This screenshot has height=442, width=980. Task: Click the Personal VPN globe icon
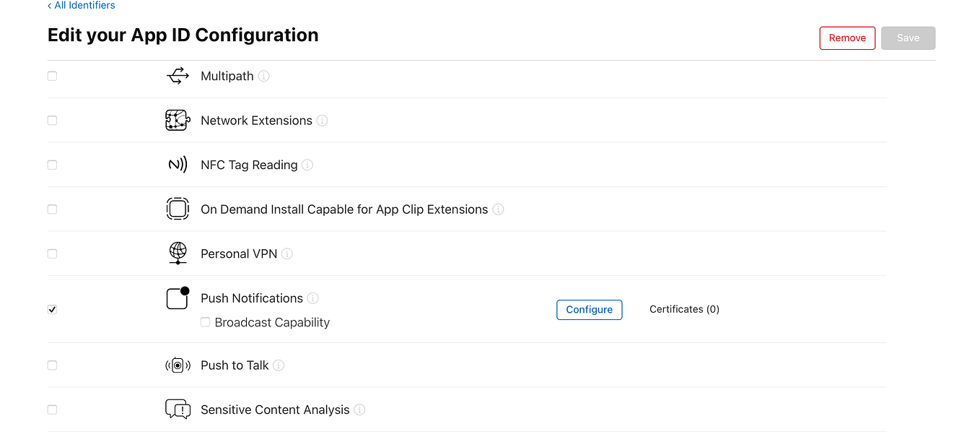(x=178, y=253)
